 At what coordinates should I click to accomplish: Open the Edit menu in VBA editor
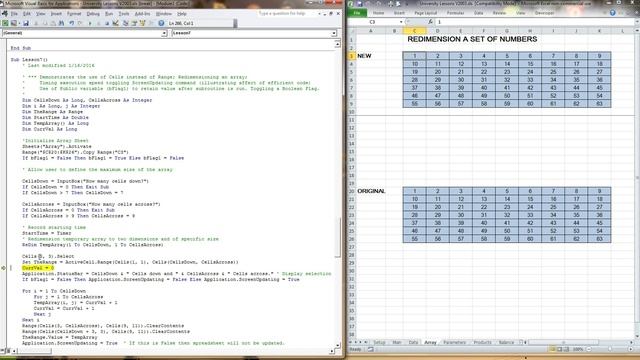27,14
